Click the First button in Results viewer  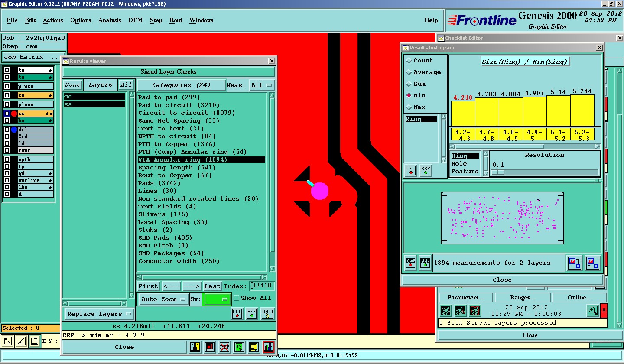point(148,286)
